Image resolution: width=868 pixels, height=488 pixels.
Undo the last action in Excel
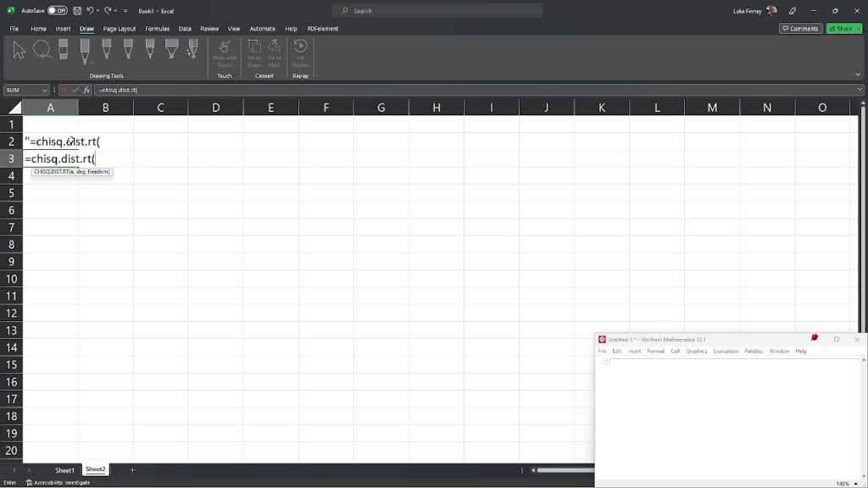[x=90, y=10]
